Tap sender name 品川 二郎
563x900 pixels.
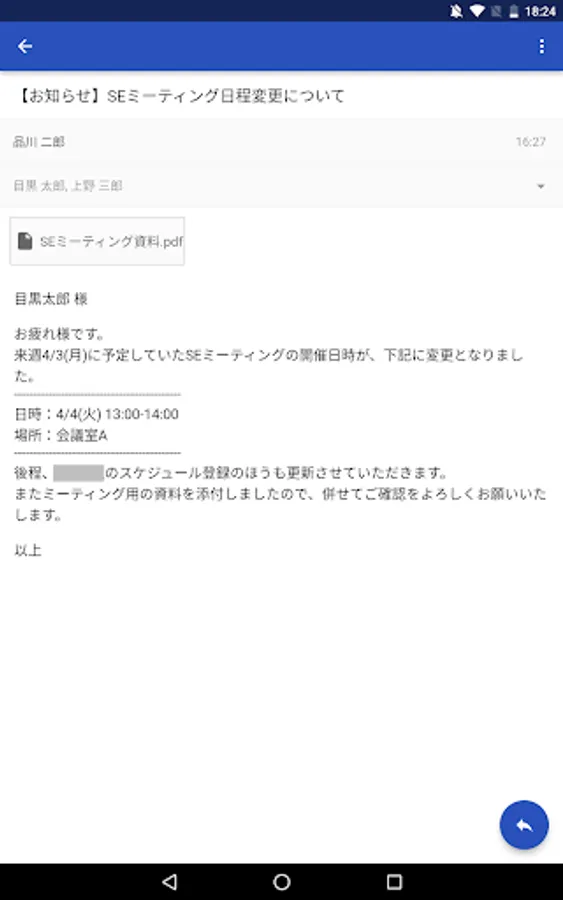tap(39, 142)
